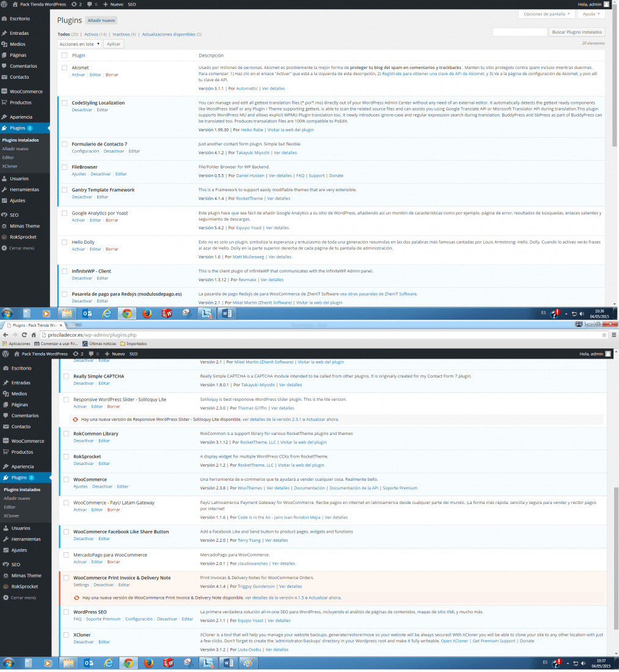
Task: Open Nuevo menu in upper screenshot's admin bar
Action: (x=113, y=4)
